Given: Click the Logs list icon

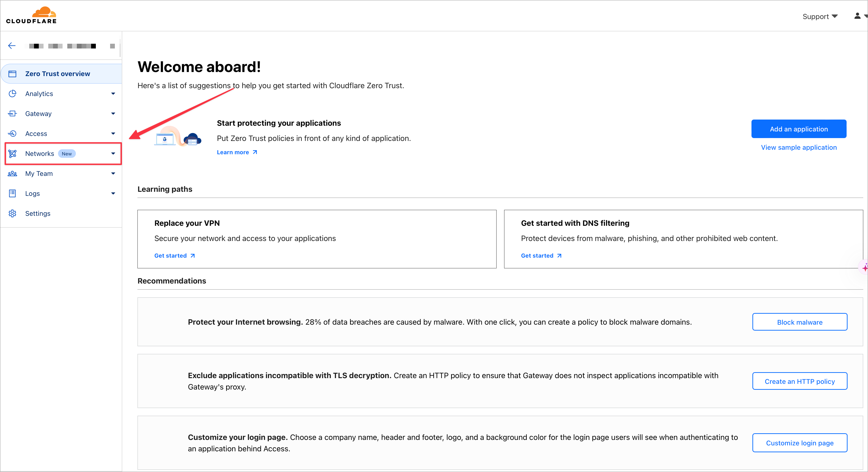Looking at the screenshot, I should (12, 193).
